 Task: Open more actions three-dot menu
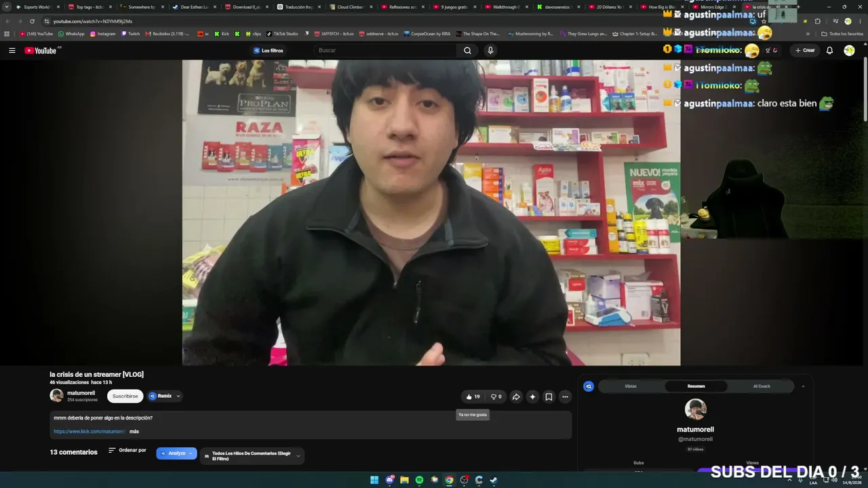(565, 397)
